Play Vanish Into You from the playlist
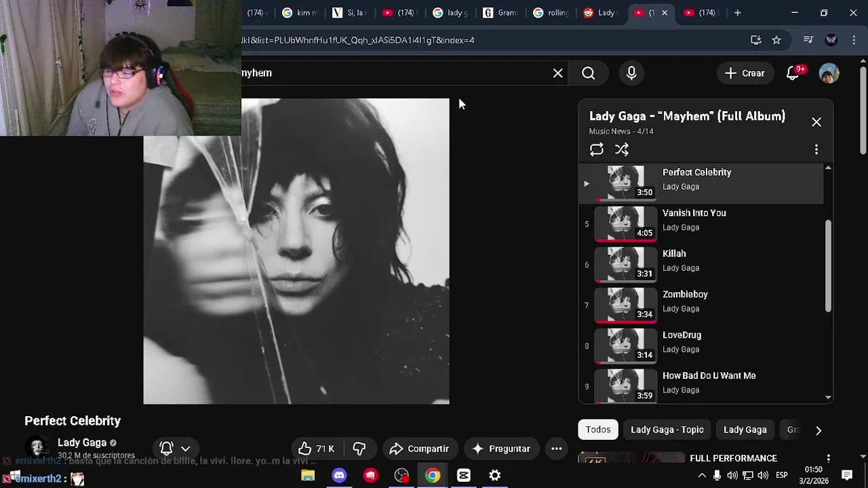This screenshot has height=488, width=868. pyautogui.click(x=702, y=224)
